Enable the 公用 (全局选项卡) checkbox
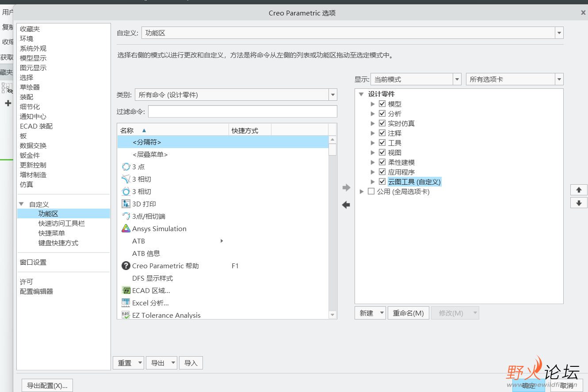 (x=371, y=191)
